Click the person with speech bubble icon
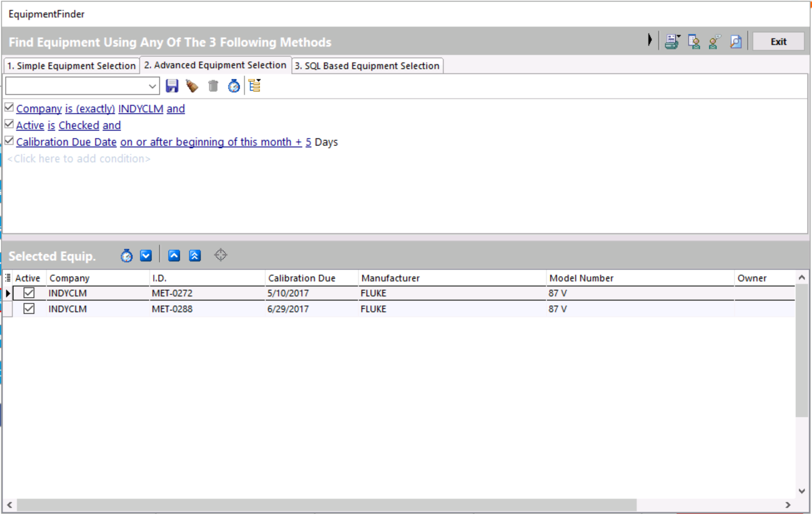This screenshot has height=514, width=812. 714,42
